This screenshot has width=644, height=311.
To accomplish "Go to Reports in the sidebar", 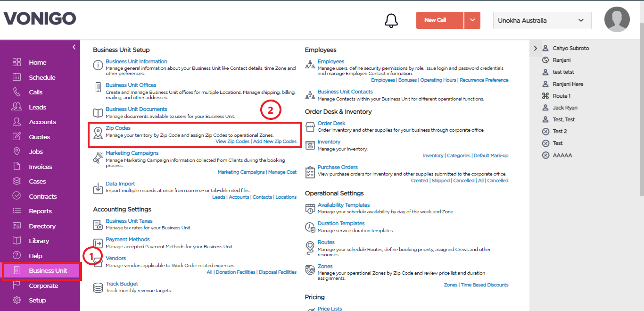I will (x=40, y=211).
